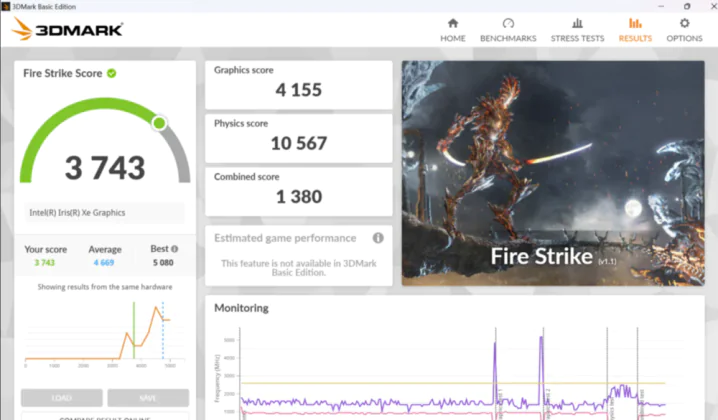Click info icon next to Best score
Image resolution: width=718 pixels, height=420 pixels.
[174, 249]
